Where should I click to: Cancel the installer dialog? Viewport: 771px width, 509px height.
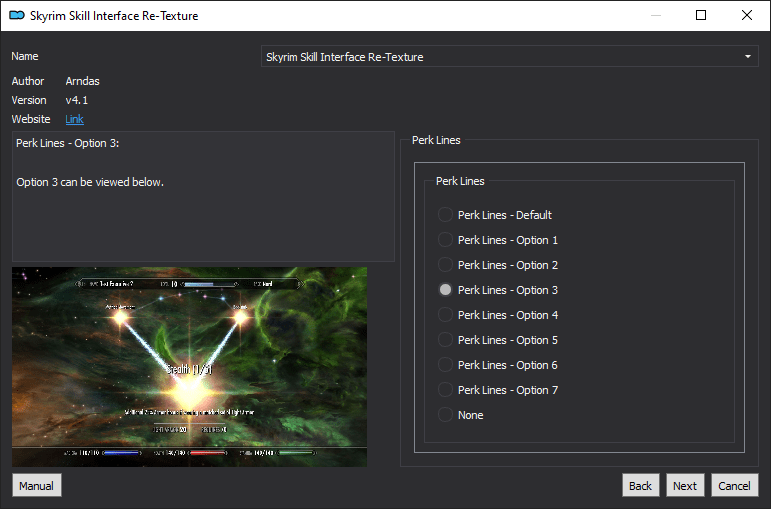tap(735, 485)
